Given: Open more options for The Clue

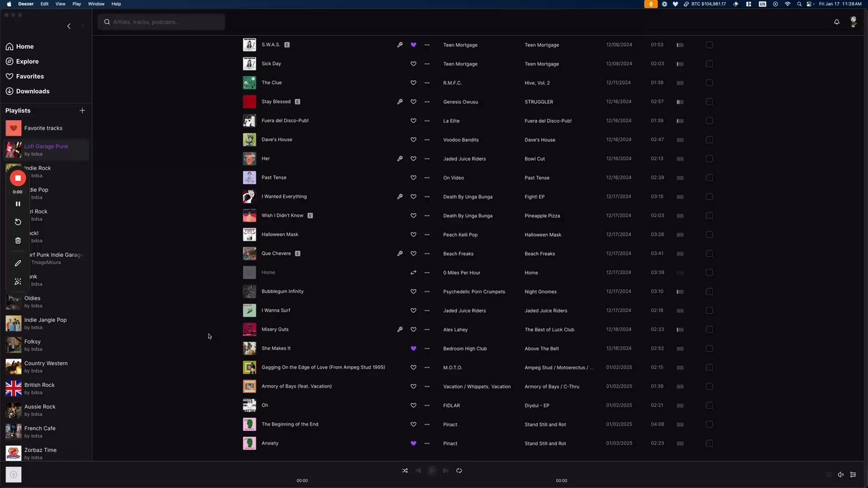Looking at the screenshot, I should (x=427, y=83).
